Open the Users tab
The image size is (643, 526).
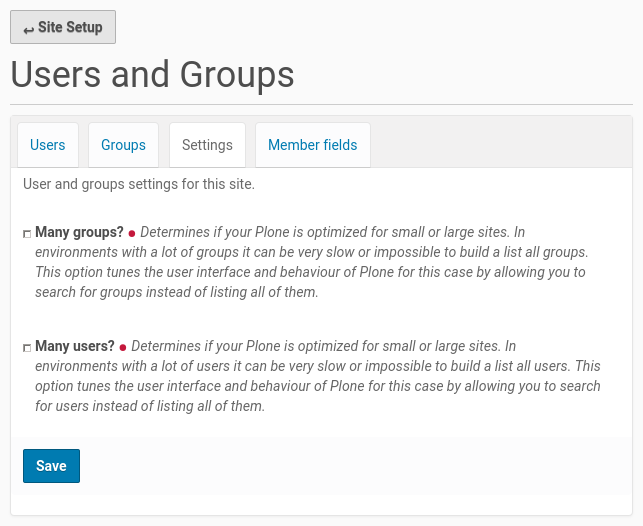(x=47, y=145)
